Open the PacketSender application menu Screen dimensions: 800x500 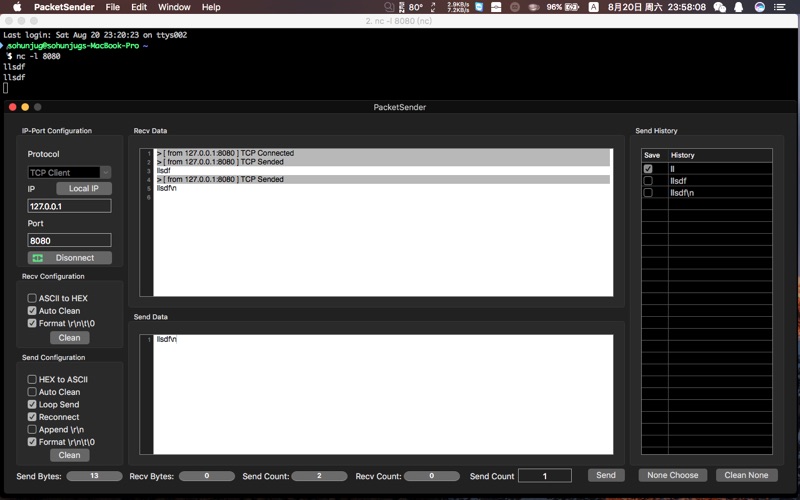pyautogui.click(x=64, y=7)
